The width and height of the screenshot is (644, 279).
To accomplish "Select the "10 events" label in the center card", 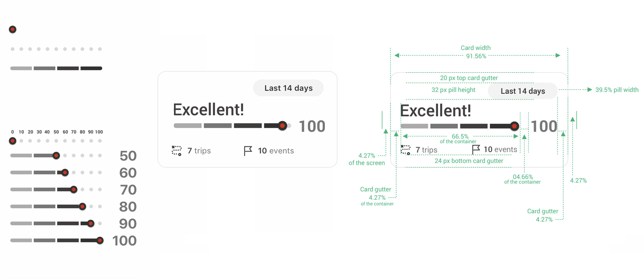I will pyautogui.click(x=276, y=151).
